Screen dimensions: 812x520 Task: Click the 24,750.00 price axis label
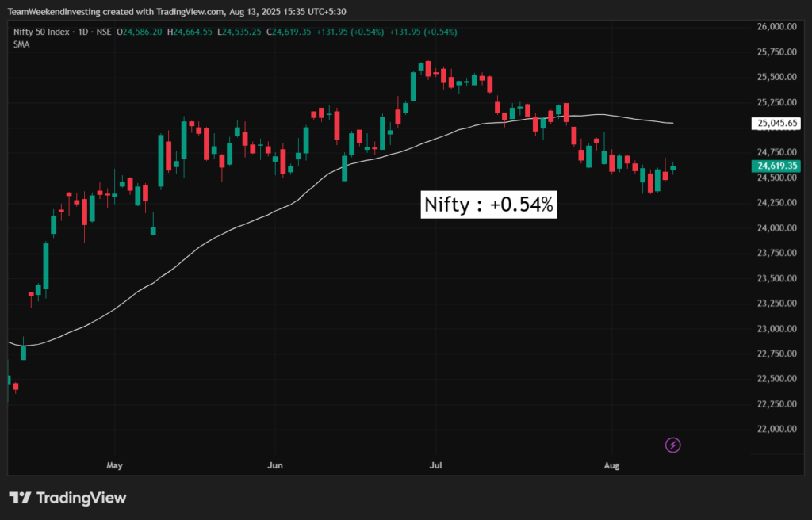click(x=777, y=152)
